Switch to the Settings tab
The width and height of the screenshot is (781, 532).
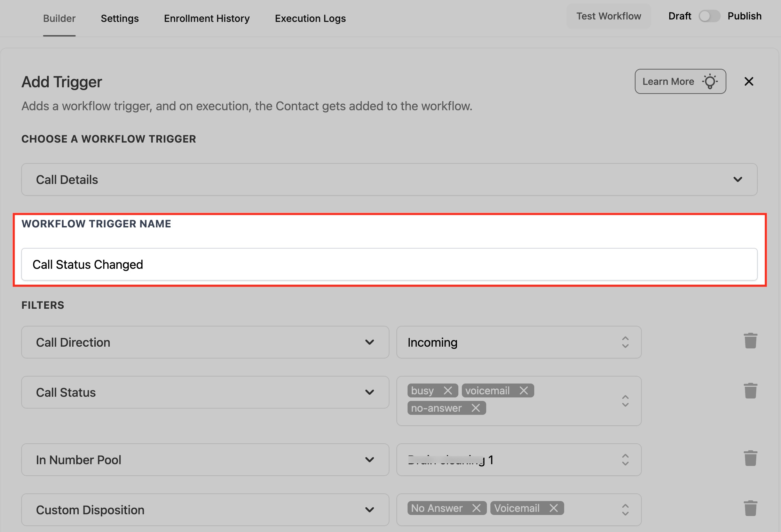click(x=120, y=18)
